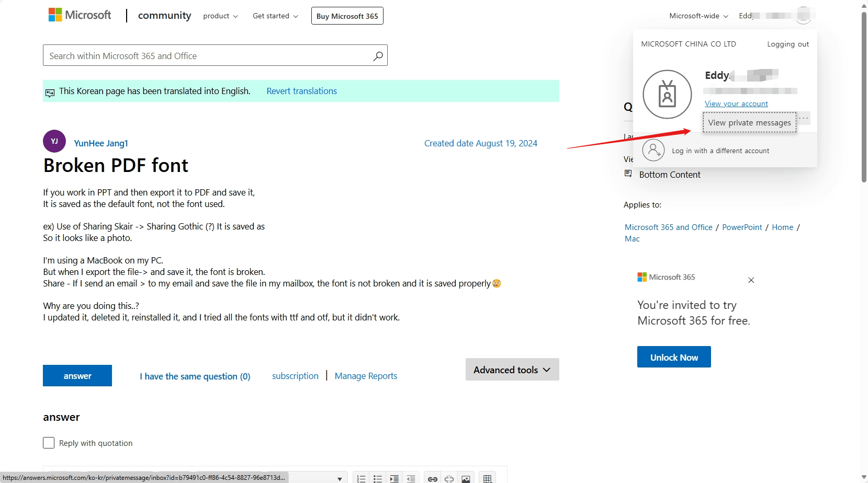Click the scrollbar down arrow
Screen dimensions: 868x483
coord(864,478)
